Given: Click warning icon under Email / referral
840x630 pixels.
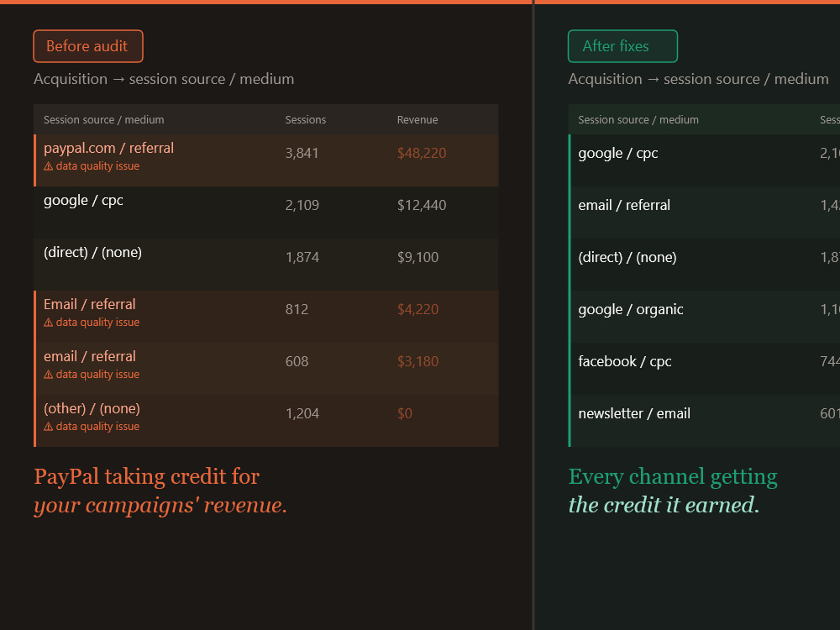Looking at the screenshot, I should [48, 323].
